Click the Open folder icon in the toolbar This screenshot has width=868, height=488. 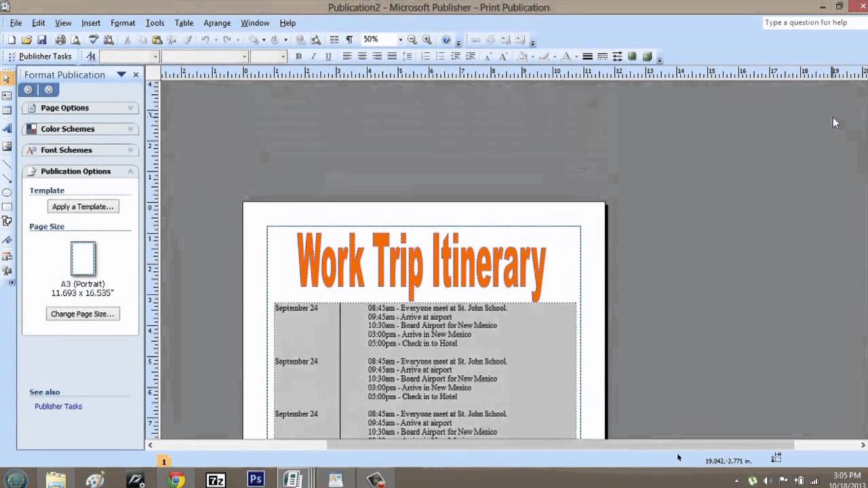[26, 40]
